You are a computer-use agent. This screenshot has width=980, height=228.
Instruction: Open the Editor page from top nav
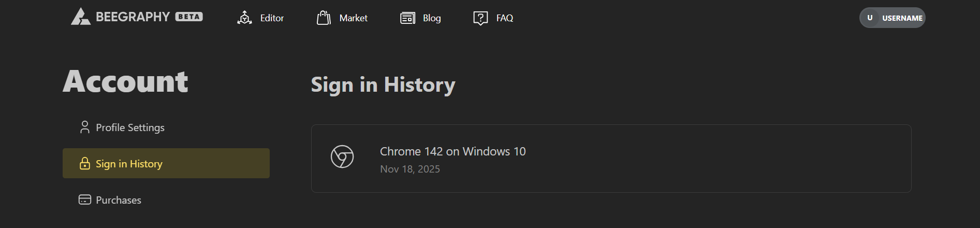click(x=272, y=18)
